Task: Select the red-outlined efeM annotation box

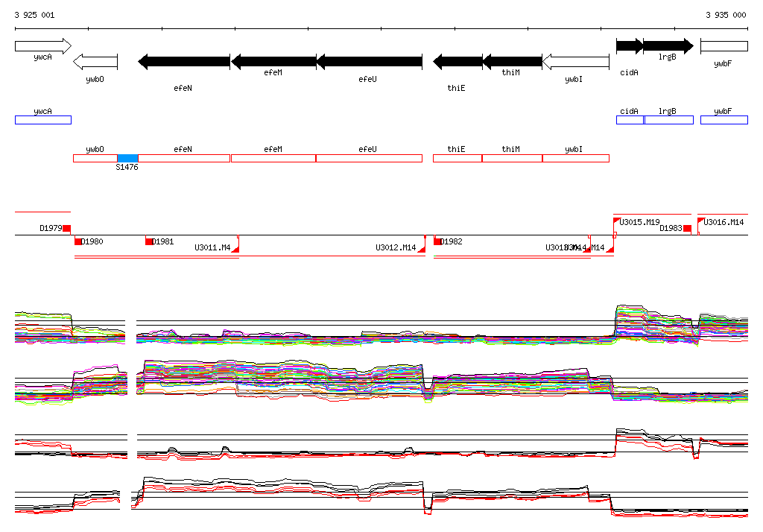Action: pos(273,158)
